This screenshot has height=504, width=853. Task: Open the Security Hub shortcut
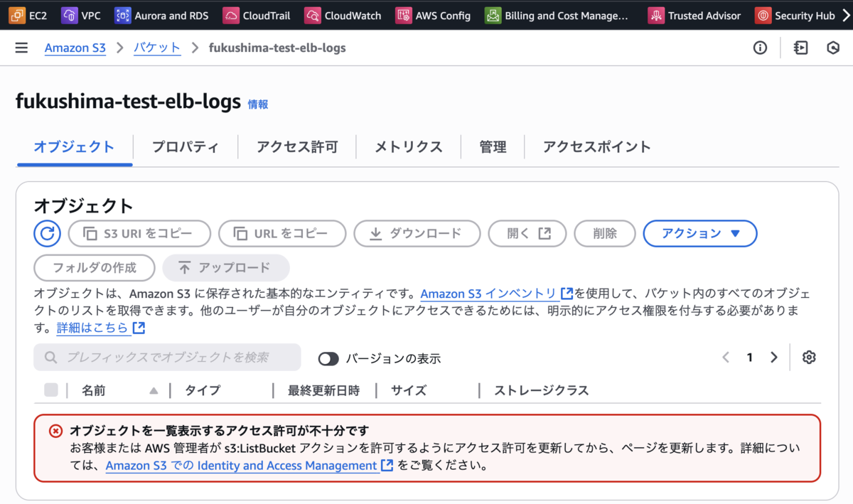coord(795,15)
